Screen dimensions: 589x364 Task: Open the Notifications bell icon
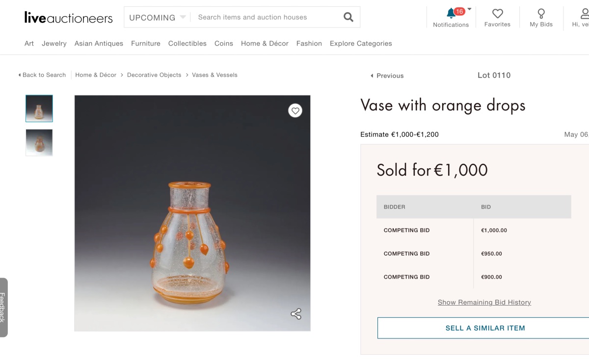tap(451, 14)
